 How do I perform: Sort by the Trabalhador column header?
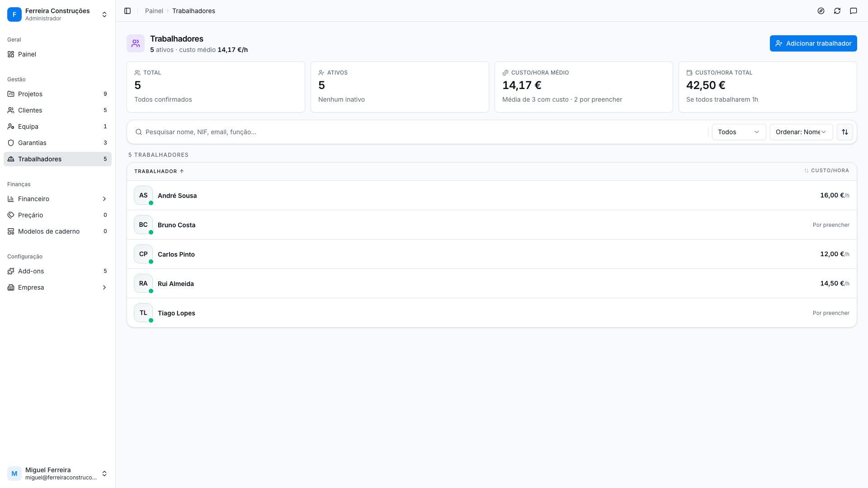[159, 171]
